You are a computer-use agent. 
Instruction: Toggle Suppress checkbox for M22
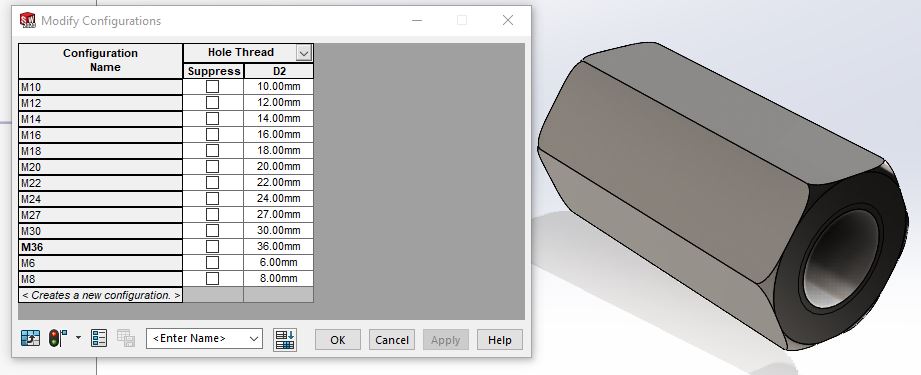pos(213,182)
